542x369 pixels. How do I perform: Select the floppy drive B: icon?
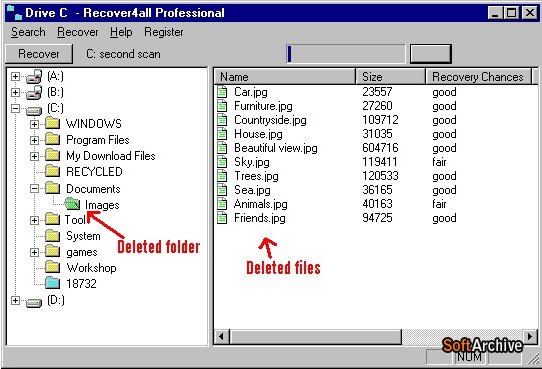click(34, 93)
